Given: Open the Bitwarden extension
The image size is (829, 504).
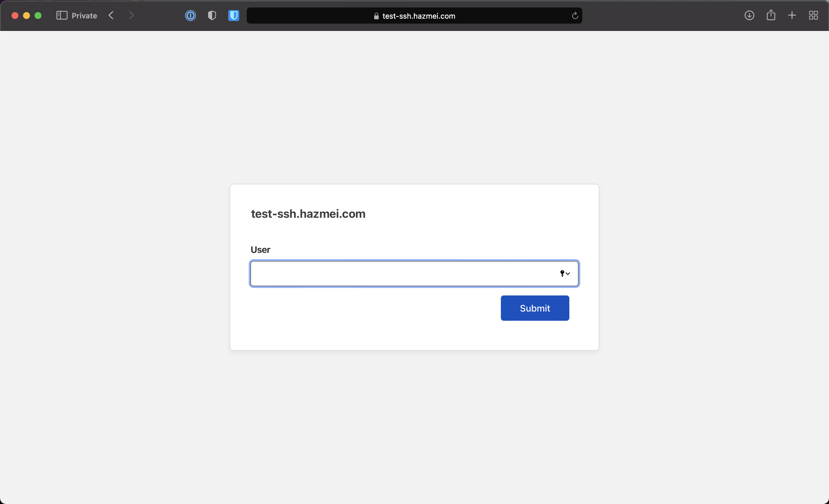Looking at the screenshot, I should [x=233, y=16].
